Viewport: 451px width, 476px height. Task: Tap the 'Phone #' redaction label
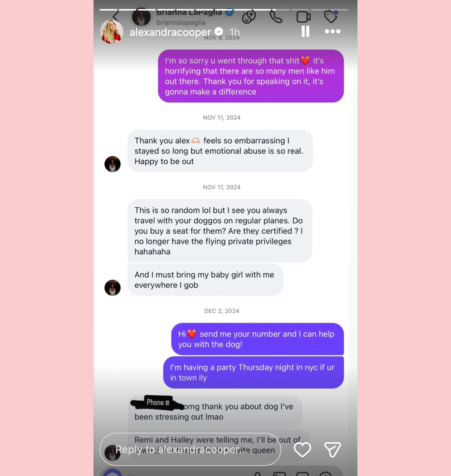pos(158,402)
